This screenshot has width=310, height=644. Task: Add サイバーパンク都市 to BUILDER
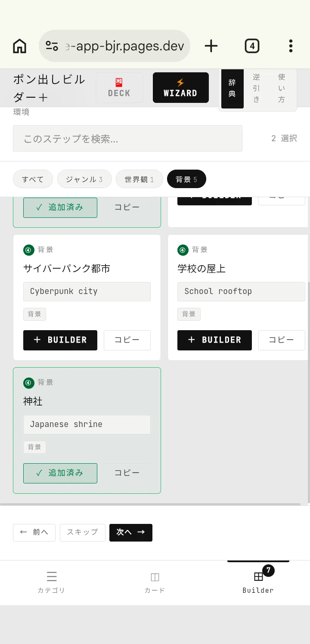coord(60,340)
